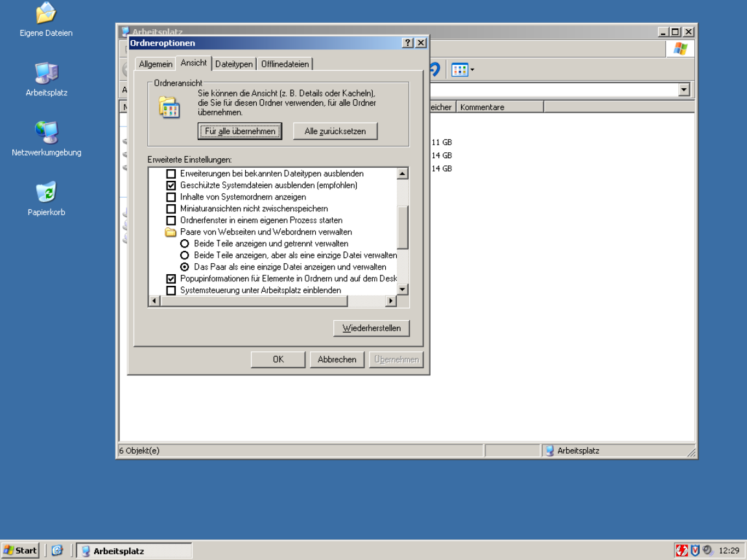
Task: Check Miniaturansichten nicht zwischenspeichern
Action: (171, 209)
